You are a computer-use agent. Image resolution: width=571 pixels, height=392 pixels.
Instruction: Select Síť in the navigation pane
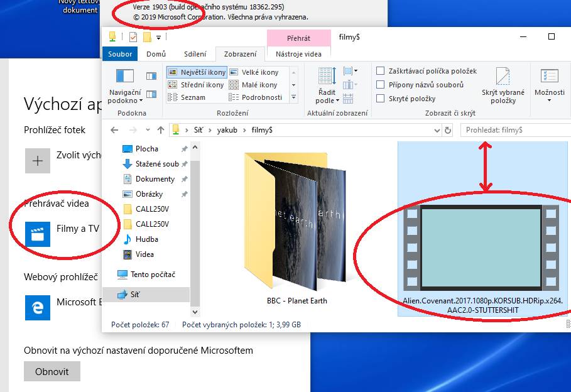pyautogui.click(x=146, y=295)
